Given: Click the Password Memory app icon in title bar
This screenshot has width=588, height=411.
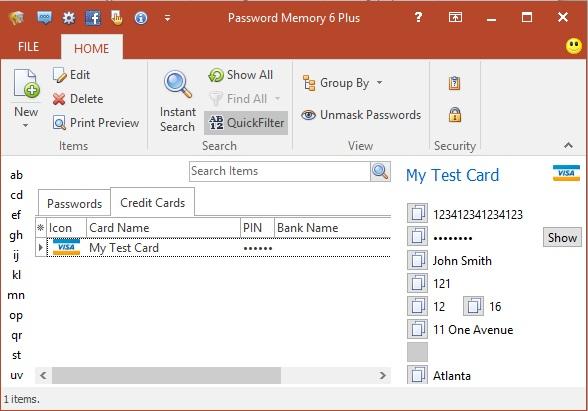Looking at the screenshot, I should pyautogui.click(x=16, y=18).
